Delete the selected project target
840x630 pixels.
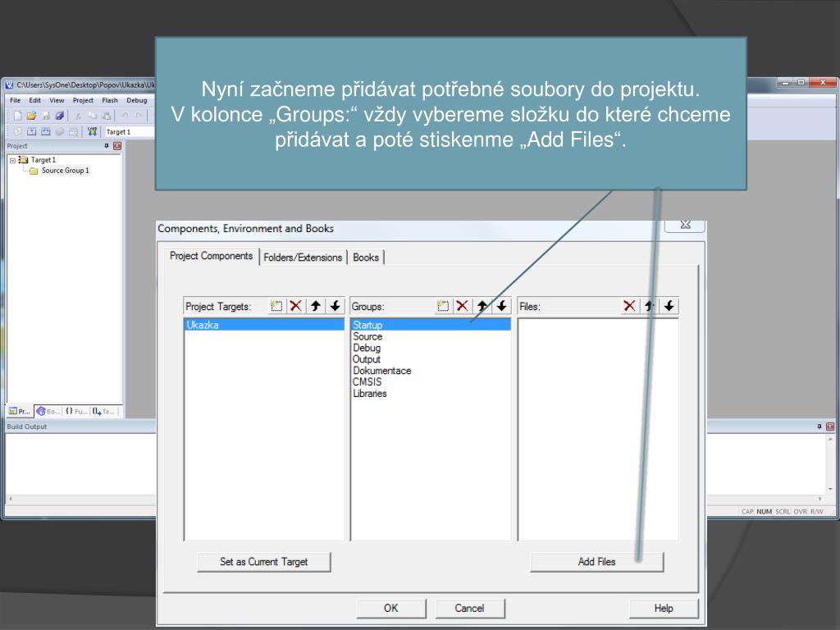295,306
